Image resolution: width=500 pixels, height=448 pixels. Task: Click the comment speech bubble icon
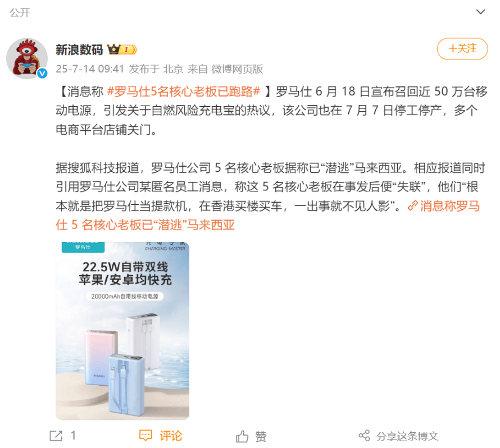point(146,436)
